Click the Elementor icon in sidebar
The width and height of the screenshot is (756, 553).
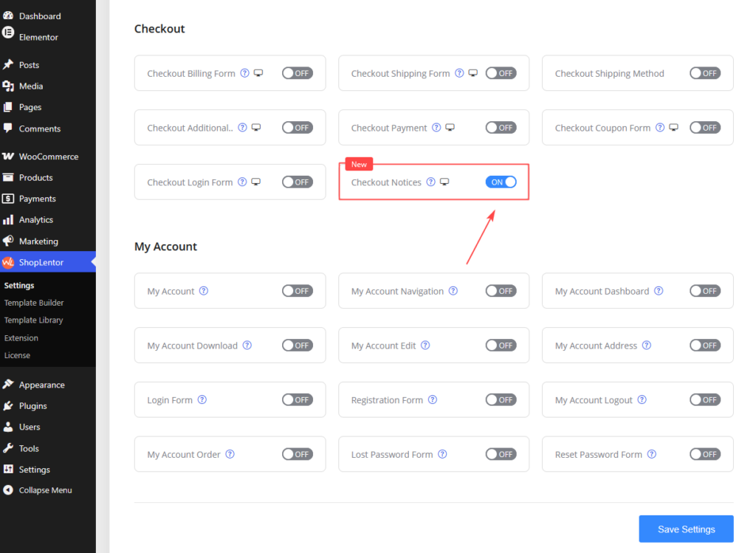8,32
